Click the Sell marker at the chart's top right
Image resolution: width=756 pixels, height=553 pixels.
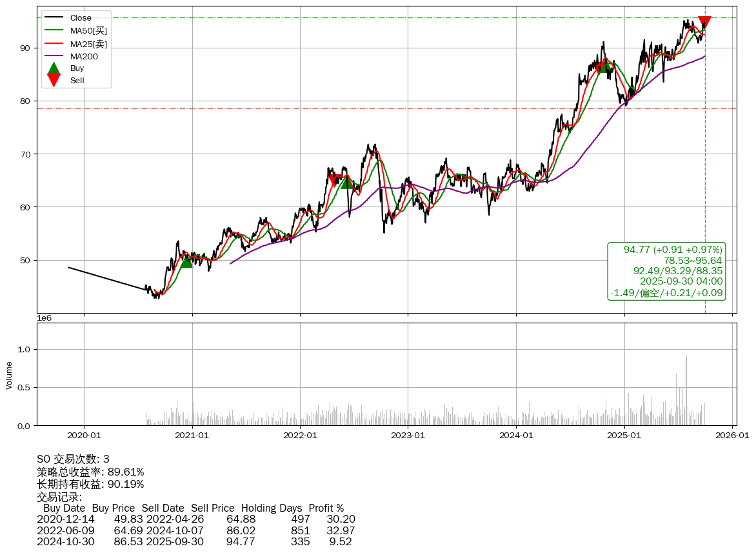point(704,23)
